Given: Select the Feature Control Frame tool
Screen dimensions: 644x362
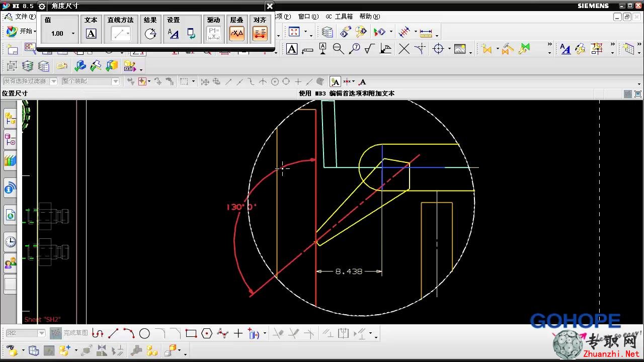Looking at the screenshot, I should [307, 49].
